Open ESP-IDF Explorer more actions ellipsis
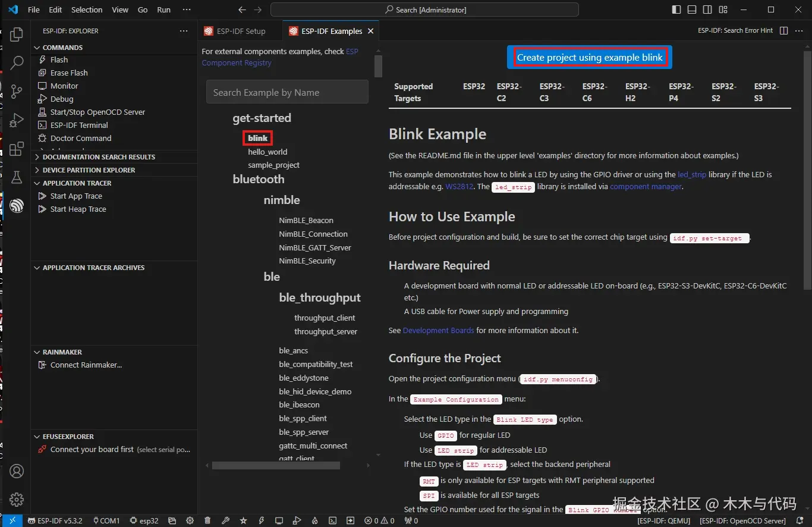Viewport: 812px width, 527px height. click(184, 31)
